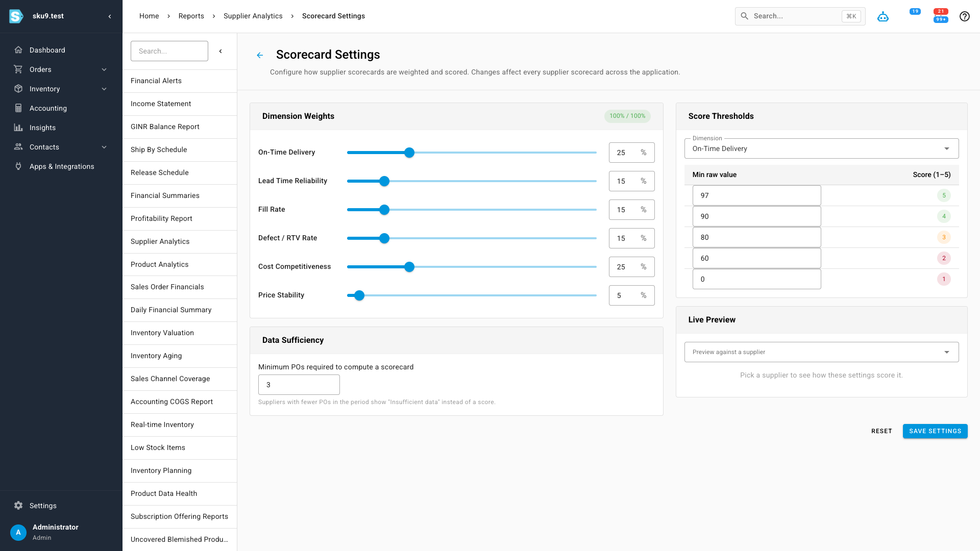This screenshot has width=980, height=551.
Task: Open the Dimension dropdown set to On-Time Delivery
Action: 821,148
